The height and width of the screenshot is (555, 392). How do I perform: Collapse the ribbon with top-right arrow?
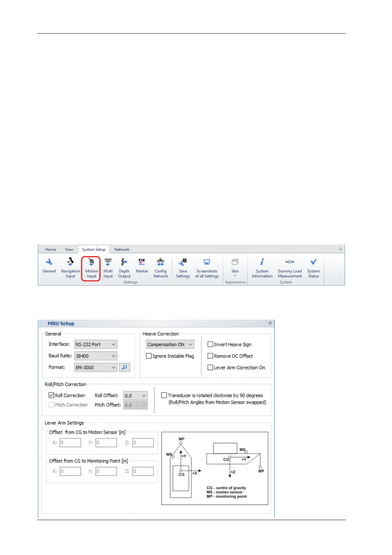[340, 249]
